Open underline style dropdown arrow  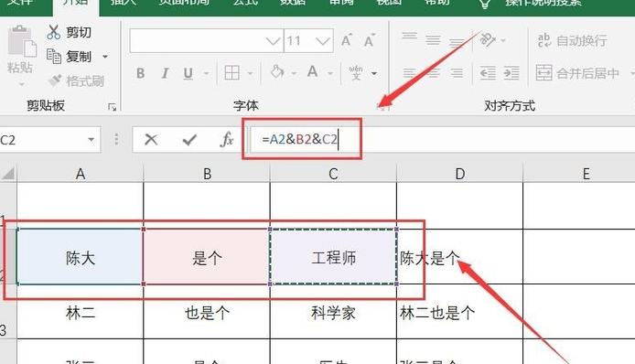[x=206, y=74]
